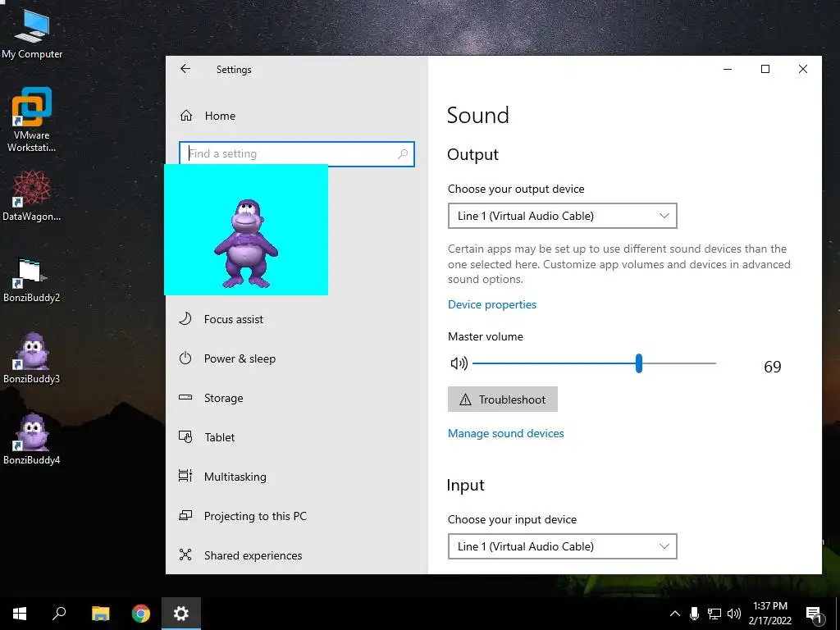Expand the output device dropdown
The width and height of the screenshot is (840, 630).
click(x=563, y=216)
